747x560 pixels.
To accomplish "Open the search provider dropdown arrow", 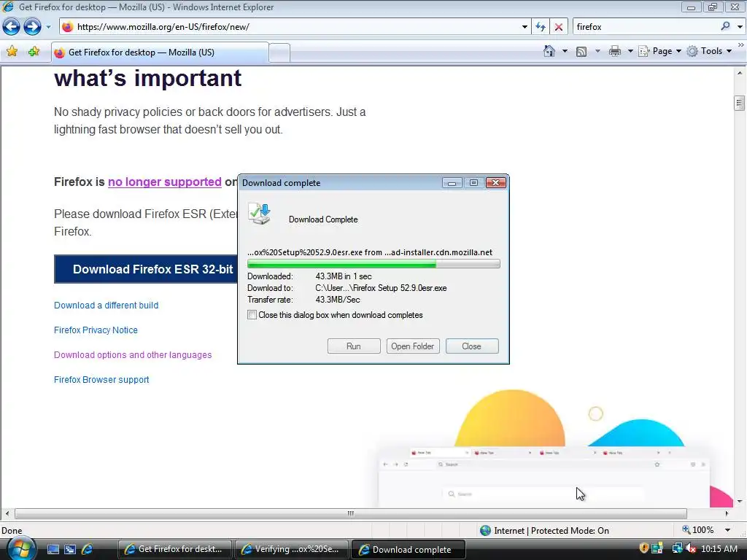I will coord(740,27).
